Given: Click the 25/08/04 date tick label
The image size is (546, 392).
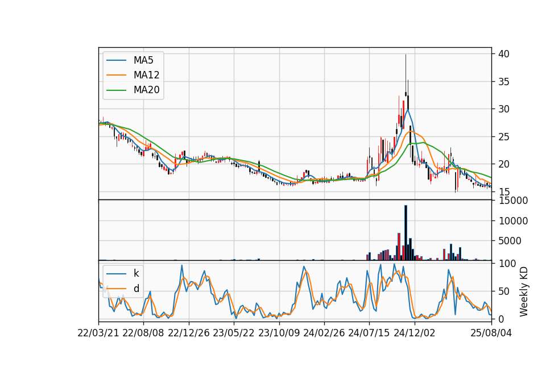Looking at the screenshot, I should [491, 333].
